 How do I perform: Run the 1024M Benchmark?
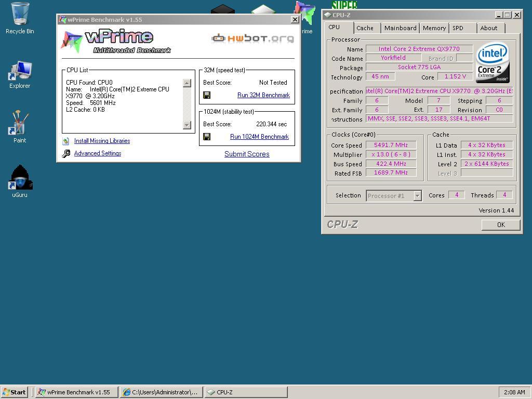[259, 137]
